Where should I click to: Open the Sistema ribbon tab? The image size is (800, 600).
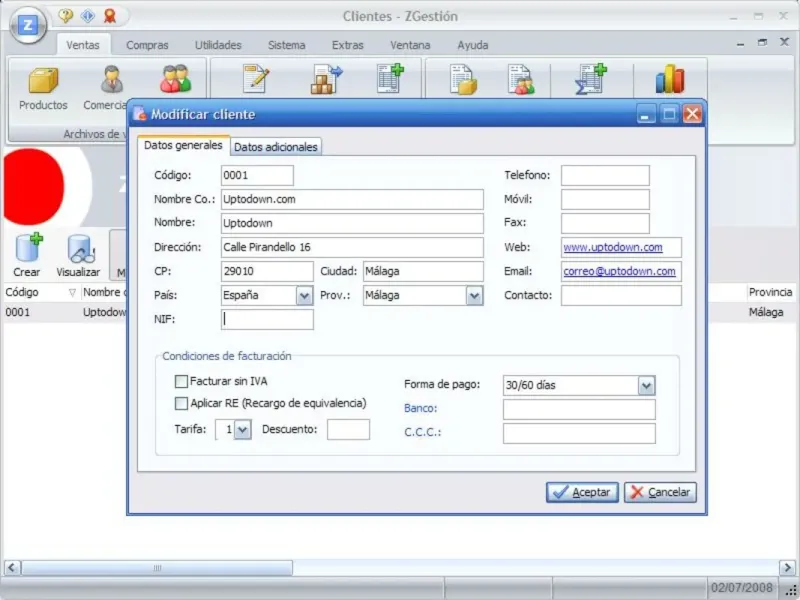(286, 45)
